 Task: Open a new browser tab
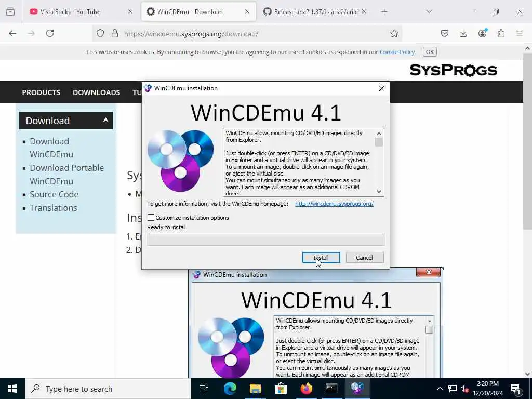click(384, 12)
